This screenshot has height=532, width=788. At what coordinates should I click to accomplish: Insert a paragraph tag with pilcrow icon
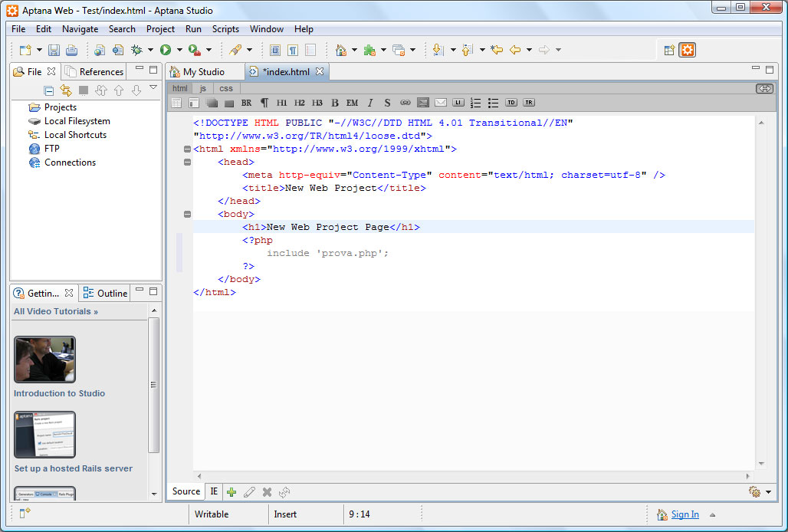[x=264, y=103]
